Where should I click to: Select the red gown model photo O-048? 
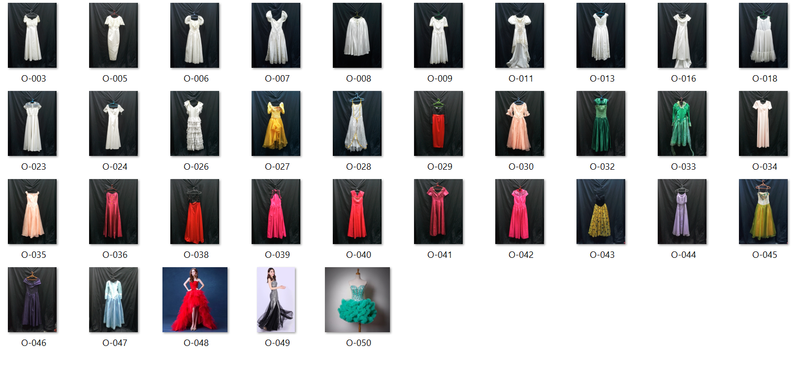point(195,300)
